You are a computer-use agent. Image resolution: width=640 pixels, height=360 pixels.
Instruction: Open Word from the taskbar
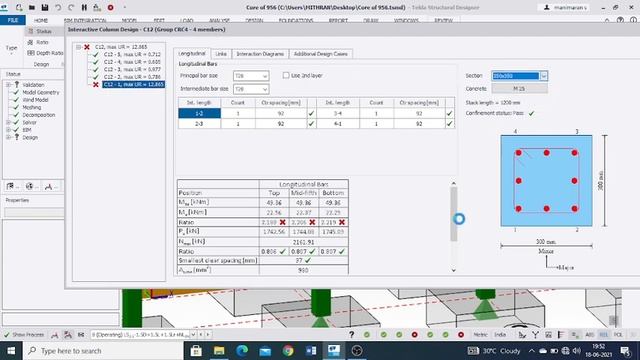point(311,351)
